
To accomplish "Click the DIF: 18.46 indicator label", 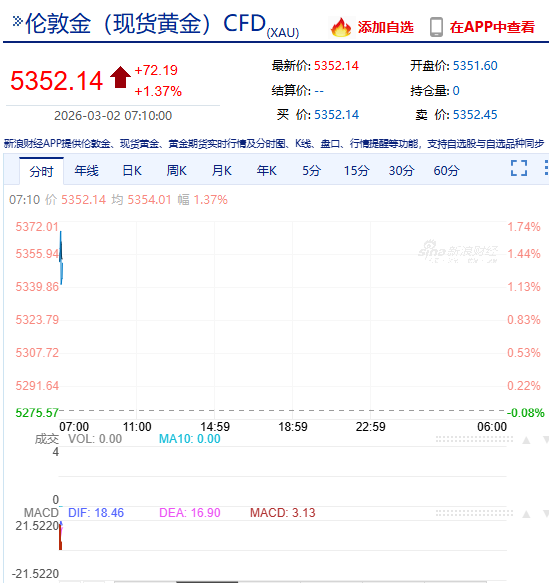I will (x=96, y=513).
